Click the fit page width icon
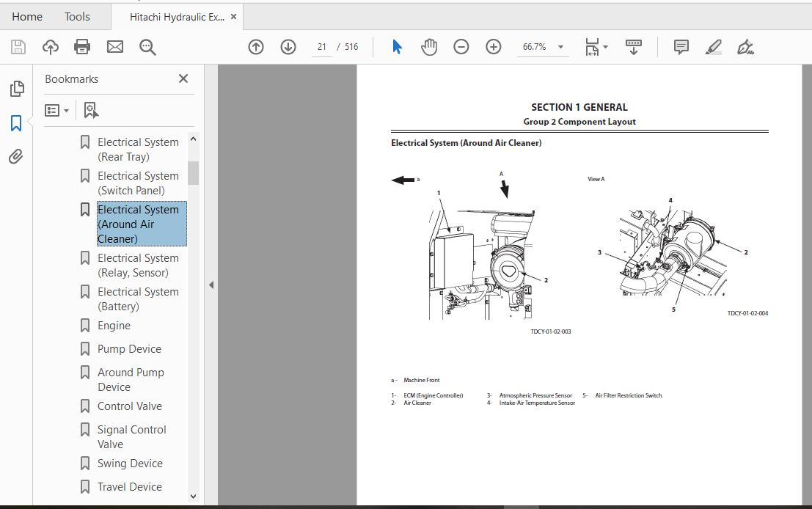 (592, 47)
